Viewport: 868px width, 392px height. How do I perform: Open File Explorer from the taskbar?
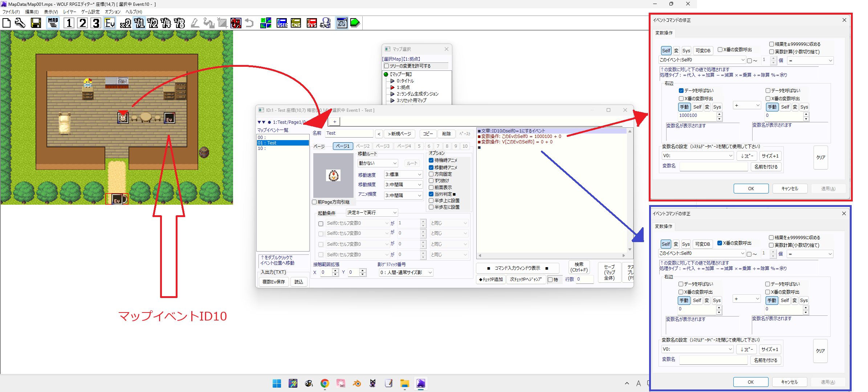pyautogui.click(x=405, y=383)
